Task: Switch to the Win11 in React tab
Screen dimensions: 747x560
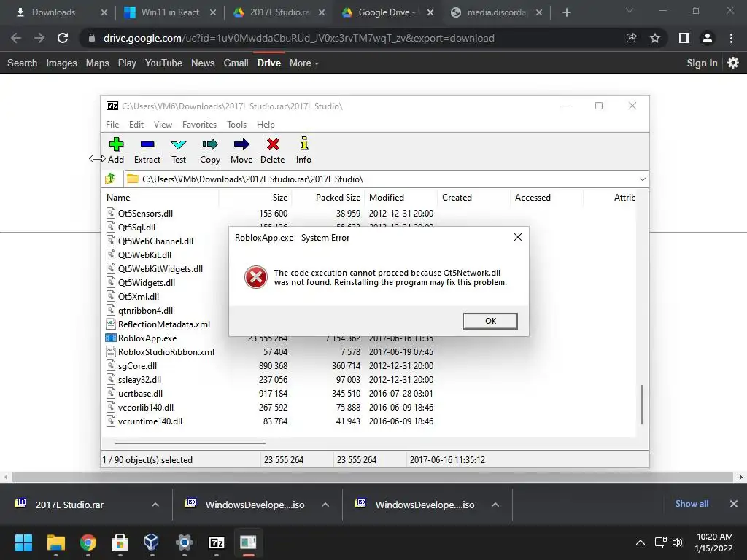Action: (x=170, y=12)
